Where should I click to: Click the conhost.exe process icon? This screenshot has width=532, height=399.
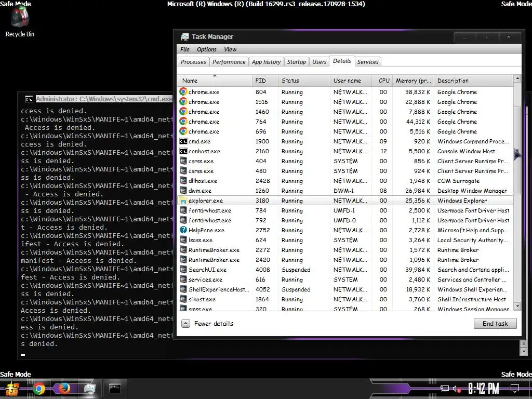183,151
